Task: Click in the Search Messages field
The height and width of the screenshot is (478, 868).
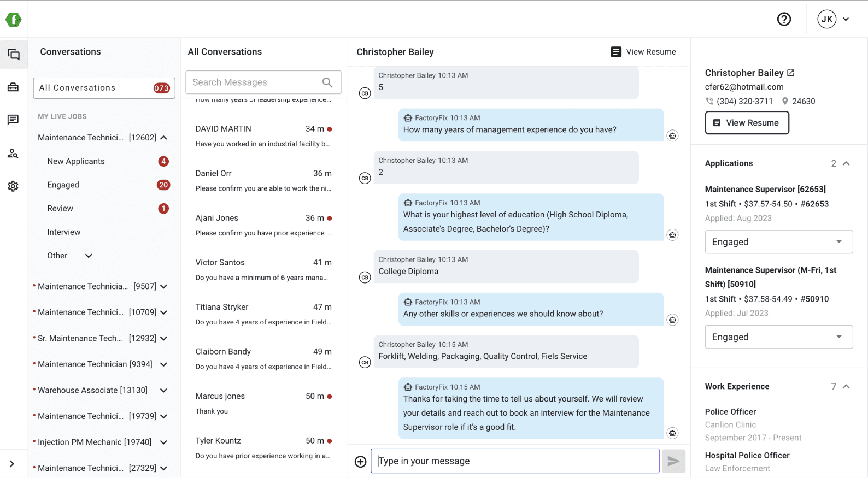Action: click(263, 82)
